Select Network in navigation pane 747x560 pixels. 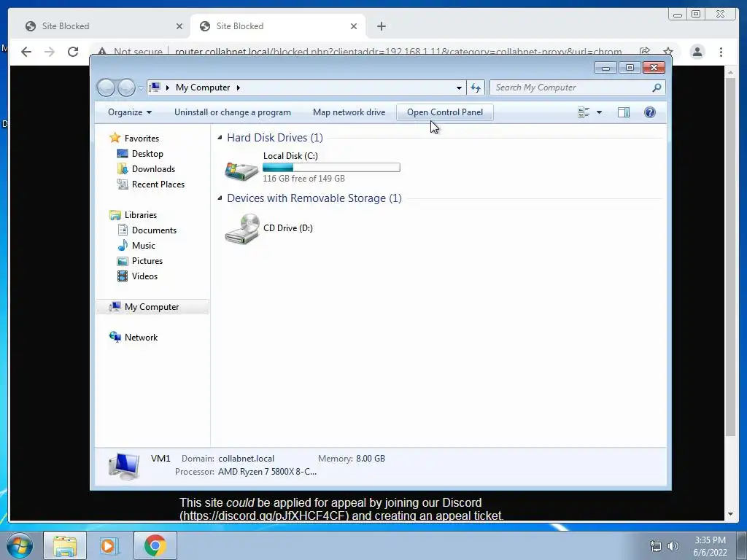(x=141, y=337)
